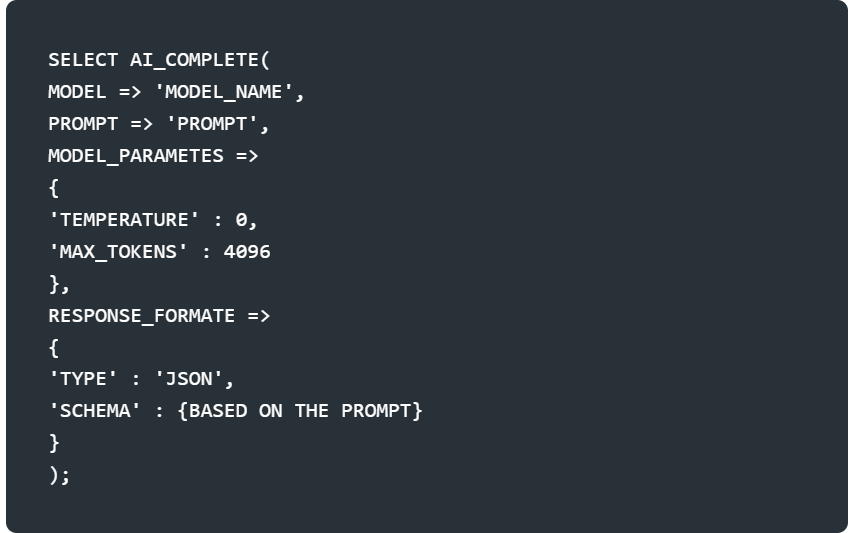Click the 'MODEL_NAME' string value
The image size is (855, 533).
223,92
